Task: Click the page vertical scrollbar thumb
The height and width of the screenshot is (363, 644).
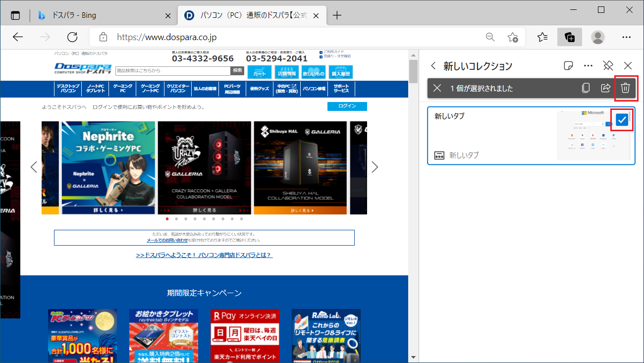Action: (414, 72)
